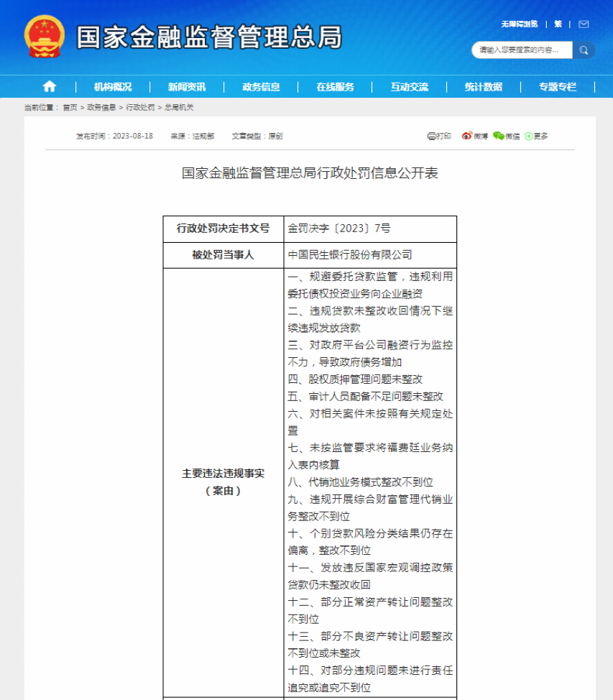Open the 在线服务 menu
613x700 pixels.
336,87
